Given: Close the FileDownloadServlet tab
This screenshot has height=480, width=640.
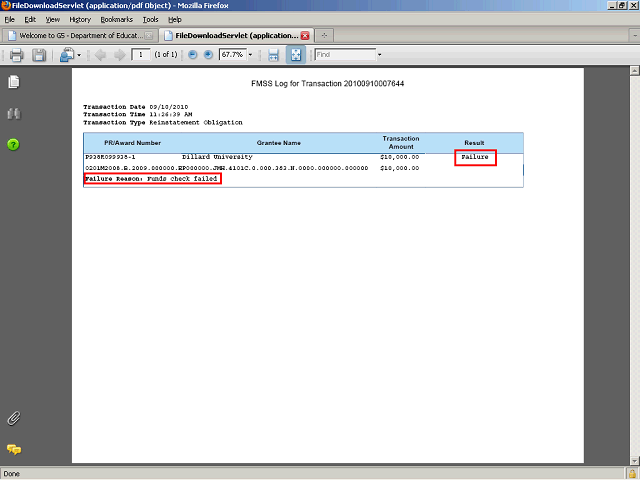Looking at the screenshot, I should 305,36.
